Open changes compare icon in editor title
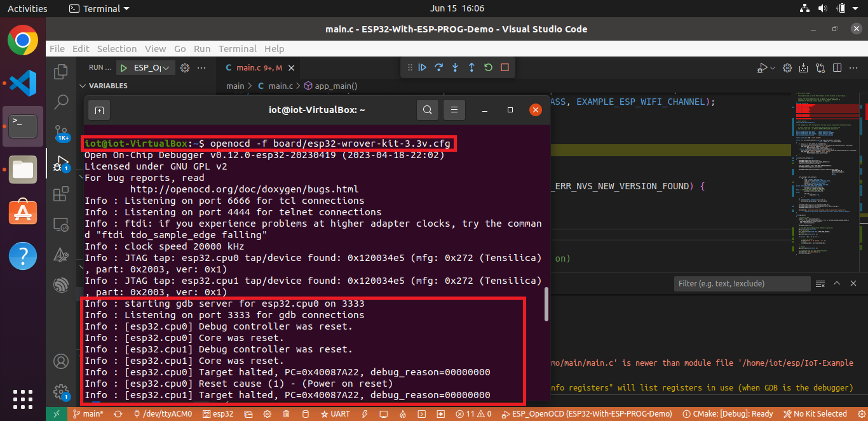 pos(820,68)
